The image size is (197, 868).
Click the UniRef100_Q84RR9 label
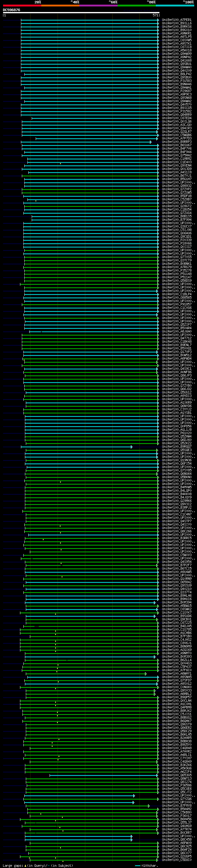177,115
